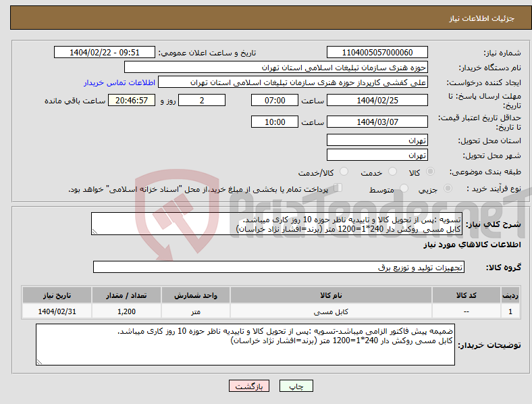The height and width of the screenshot is (404, 532).
Task: Click the buyer notes text area
Action: (245, 345)
